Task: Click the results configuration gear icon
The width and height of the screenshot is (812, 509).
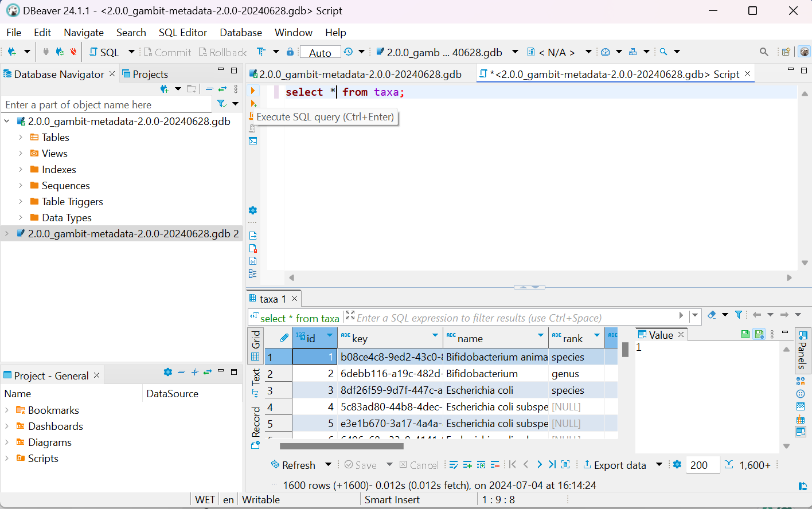Action: [677, 465]
